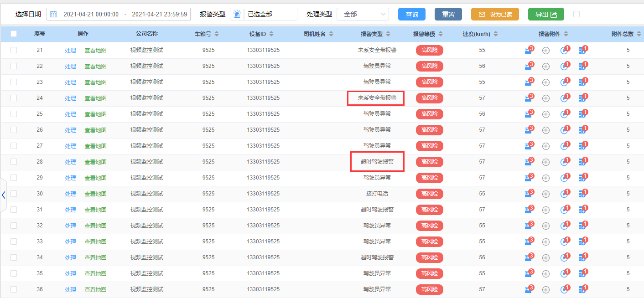The image size is (644, 298).
Task: Collapse the left side panel chevron
Action: pos(4,195)
